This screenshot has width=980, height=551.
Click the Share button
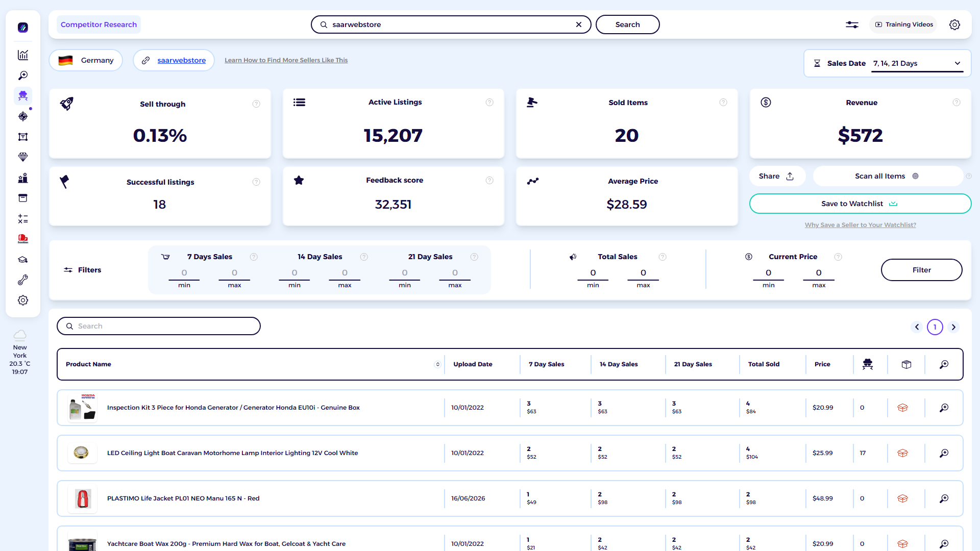pyautogui.click(x=777, y=176)
